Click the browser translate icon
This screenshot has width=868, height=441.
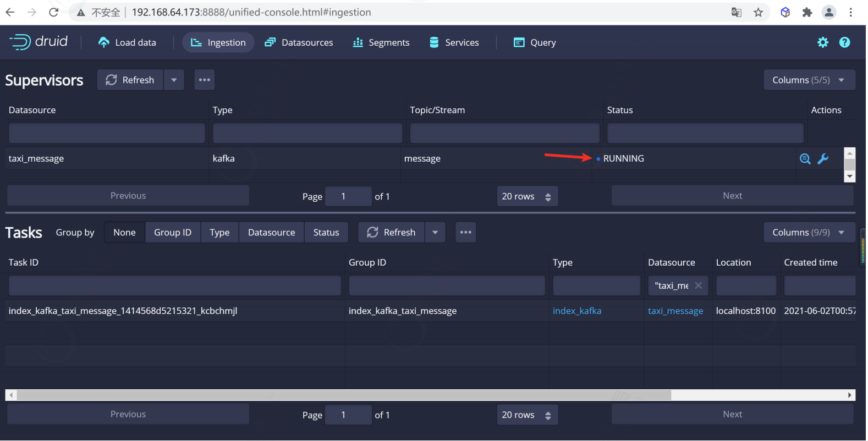(737, 12)
